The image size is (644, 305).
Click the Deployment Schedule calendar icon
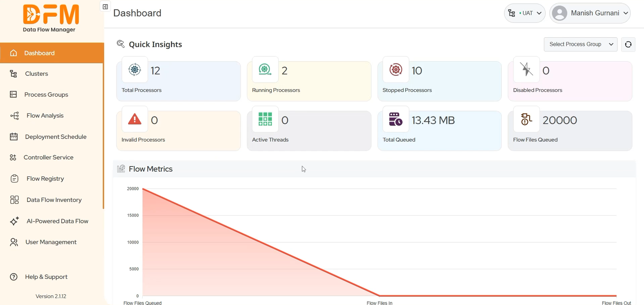click(x=13, y=137)
